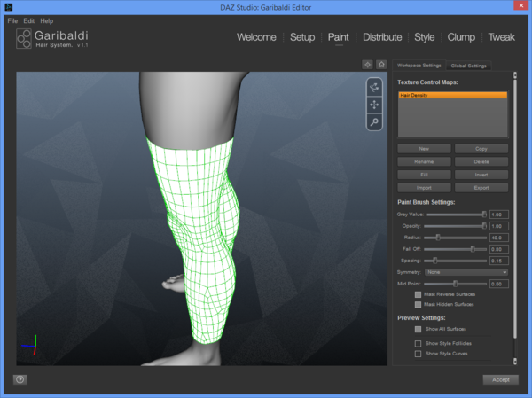The image size is (532, 398).
Task: Enable Show Style Follicles checkbox
Action: [x=418, y=344]
